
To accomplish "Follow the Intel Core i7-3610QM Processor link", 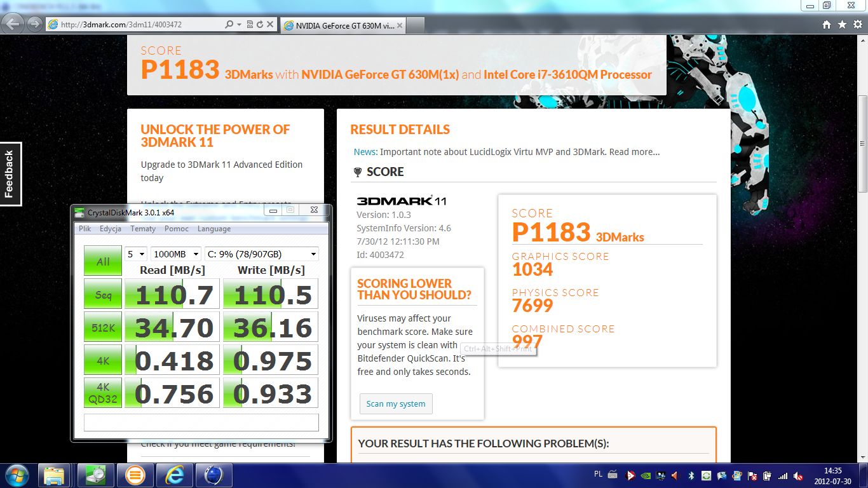I will [567, 74].
